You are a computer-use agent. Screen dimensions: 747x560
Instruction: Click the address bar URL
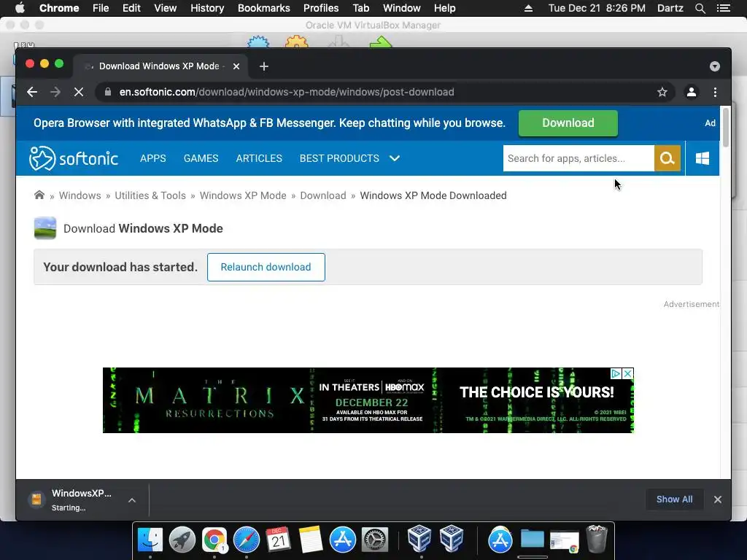[286, 92]
